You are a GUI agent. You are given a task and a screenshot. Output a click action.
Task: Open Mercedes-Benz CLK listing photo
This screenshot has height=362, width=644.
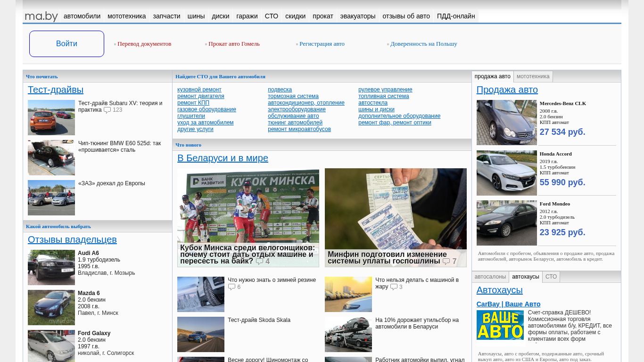(x=507, y=123)
